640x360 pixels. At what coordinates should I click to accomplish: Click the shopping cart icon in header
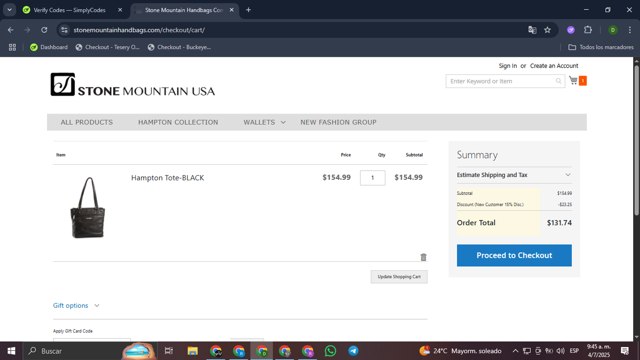tap(573, 80)
